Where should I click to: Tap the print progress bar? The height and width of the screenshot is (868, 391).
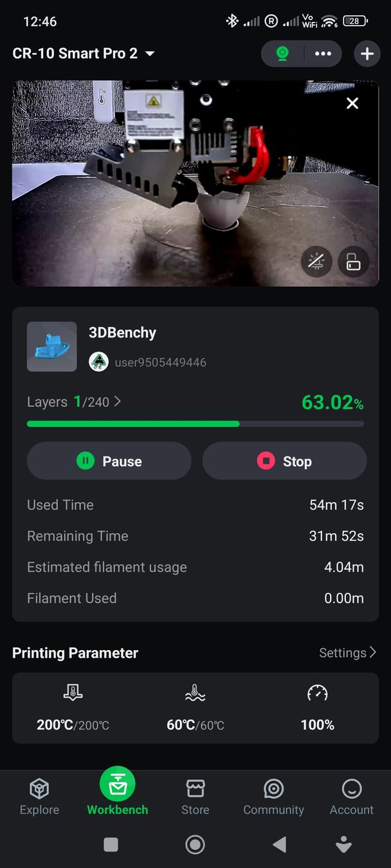[x=195, y=424]
